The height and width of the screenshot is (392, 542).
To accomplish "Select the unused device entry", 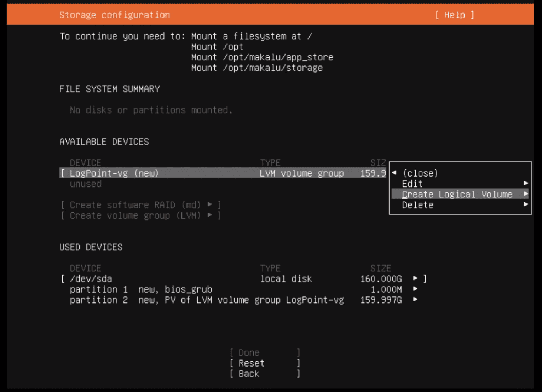I will pos(86,184).
